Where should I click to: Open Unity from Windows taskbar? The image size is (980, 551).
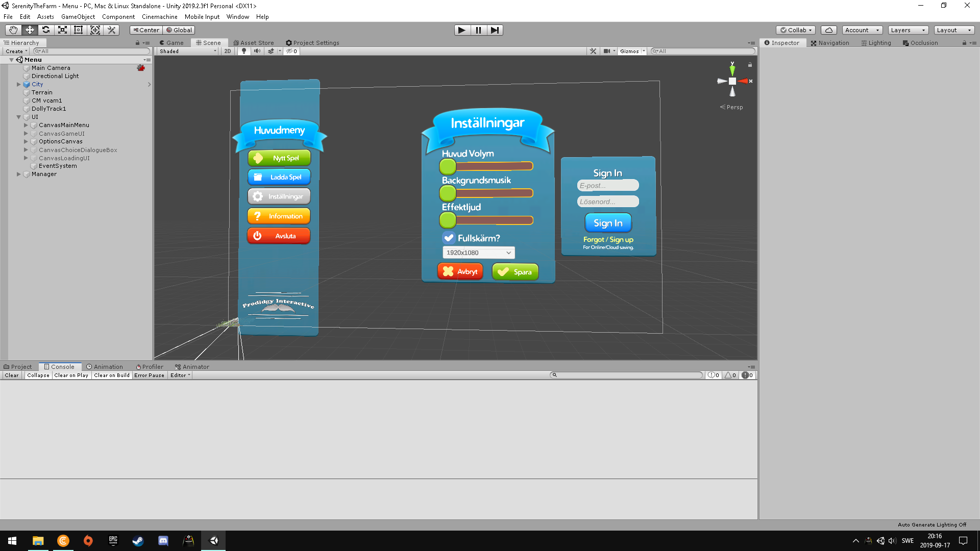[213, 541]
